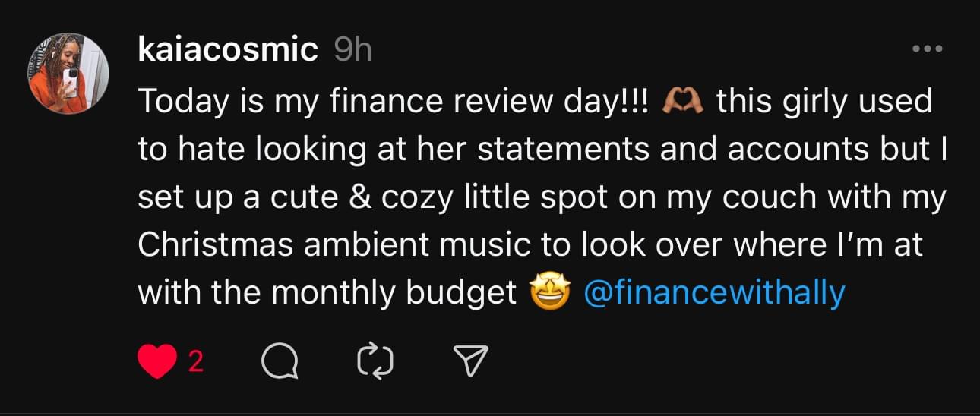Screen dimensions: 980x416
Task: View kaiacosmic's profile picture
Action: pos(69,74)
